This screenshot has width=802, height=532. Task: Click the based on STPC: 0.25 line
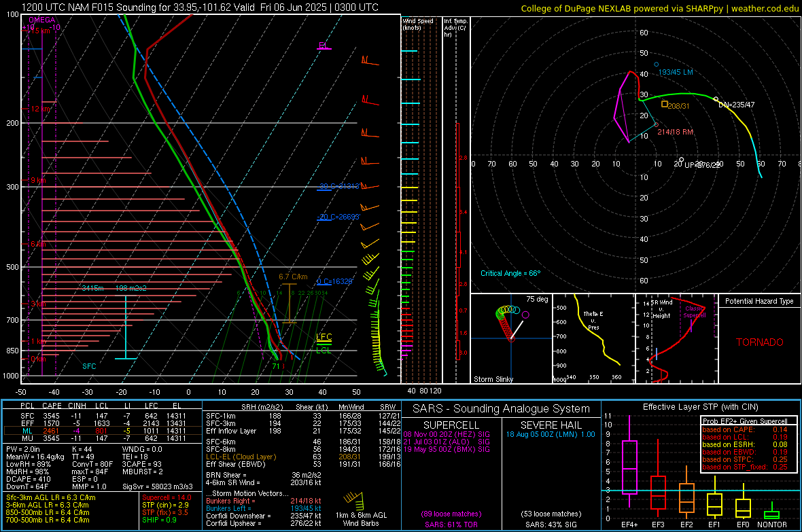745,459
